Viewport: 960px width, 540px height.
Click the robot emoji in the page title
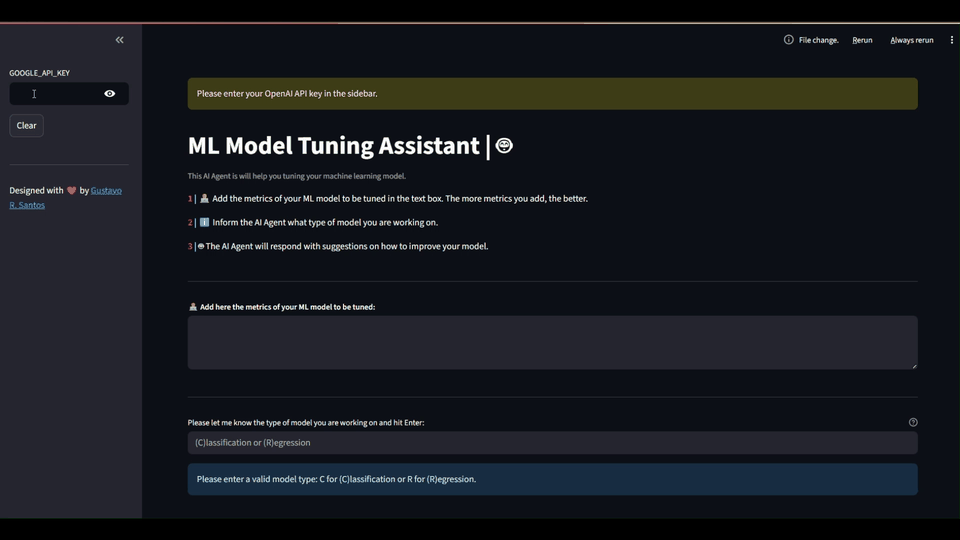[504, 146]
